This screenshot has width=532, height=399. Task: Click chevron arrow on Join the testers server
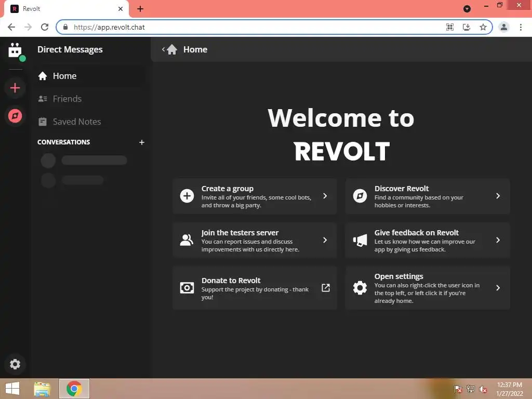click(325, 240)
